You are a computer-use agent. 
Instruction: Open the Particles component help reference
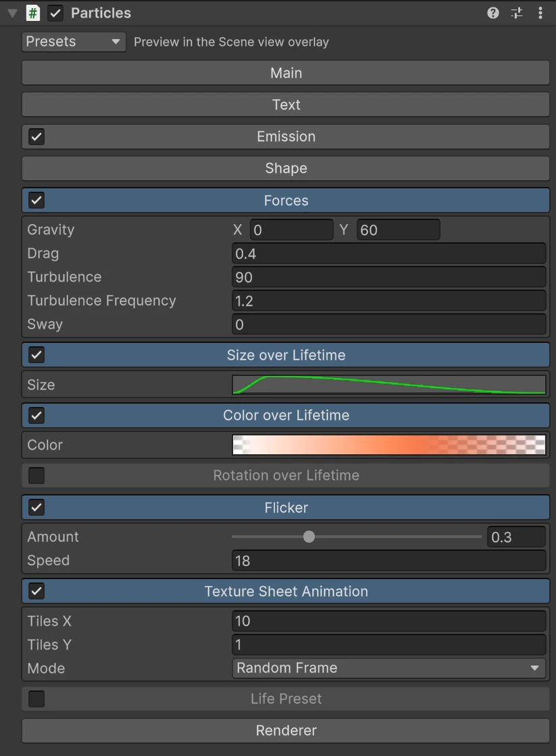(x=492, y=13)
